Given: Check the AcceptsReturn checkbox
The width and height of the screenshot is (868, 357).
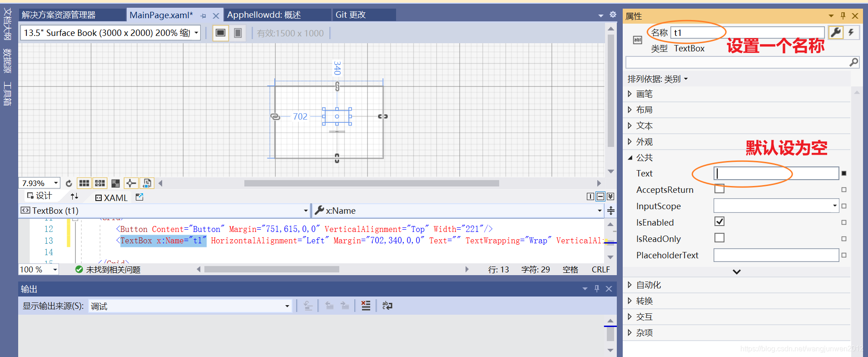Looking at the screenshot, I should [x=719, y=189].
